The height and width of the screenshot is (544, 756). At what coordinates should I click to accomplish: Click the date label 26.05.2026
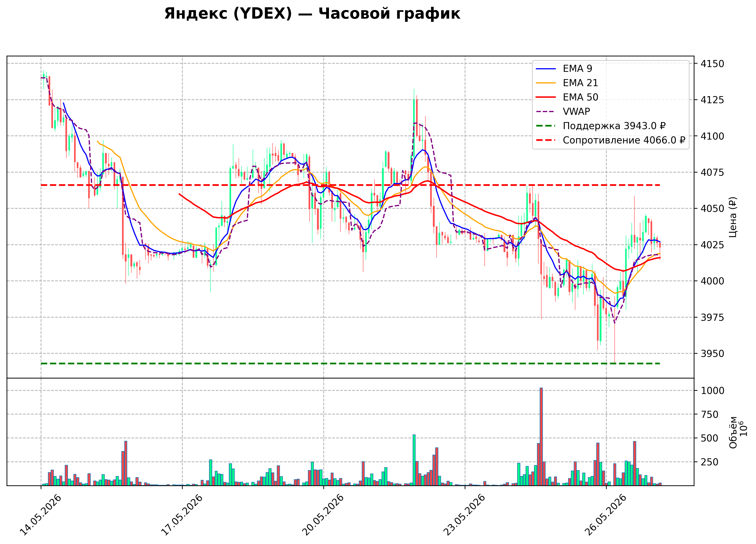click(606, 515)
